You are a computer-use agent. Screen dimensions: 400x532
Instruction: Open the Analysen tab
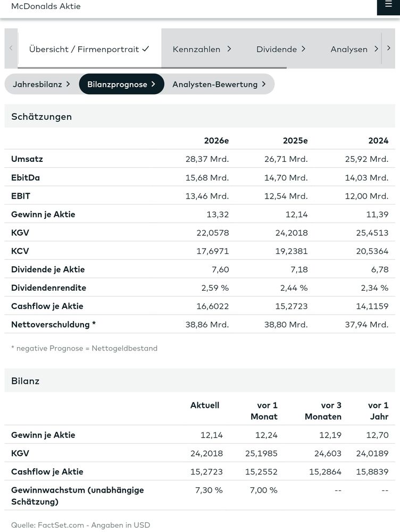point(354,49)
